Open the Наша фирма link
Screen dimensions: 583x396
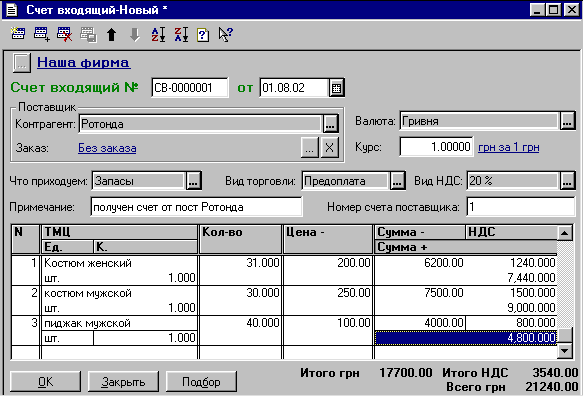click(84, 62)
